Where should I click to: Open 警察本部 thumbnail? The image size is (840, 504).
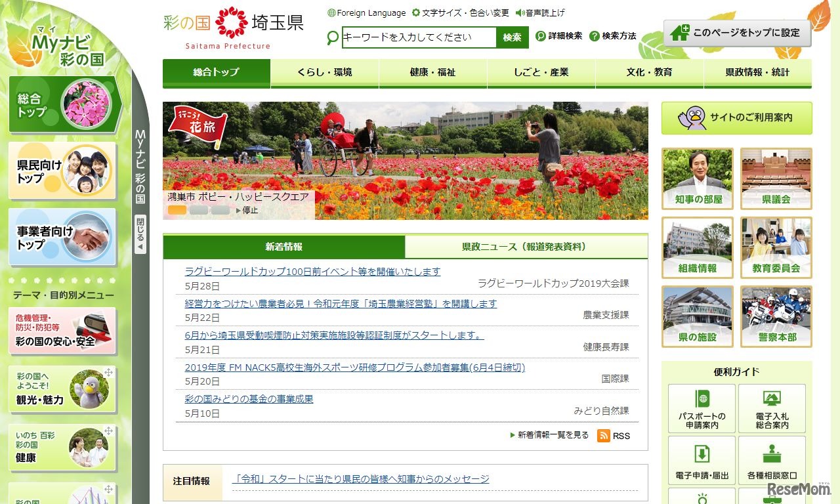point(776,316)
